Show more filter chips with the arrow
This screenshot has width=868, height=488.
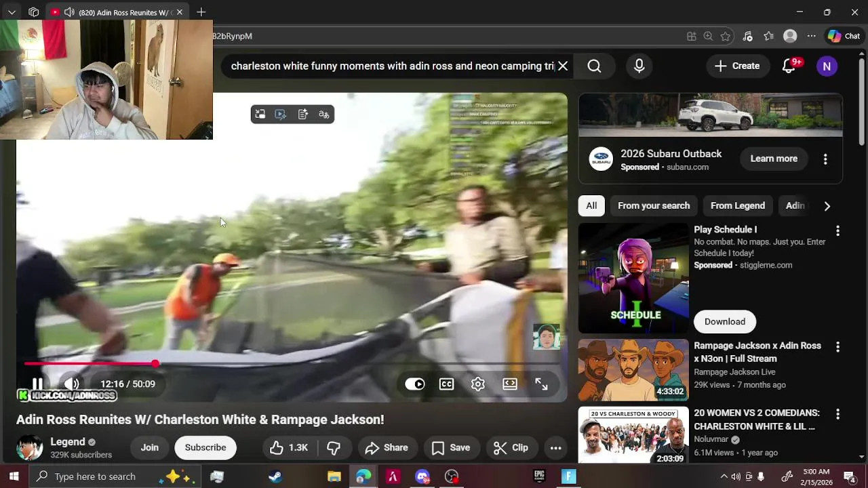827,206
